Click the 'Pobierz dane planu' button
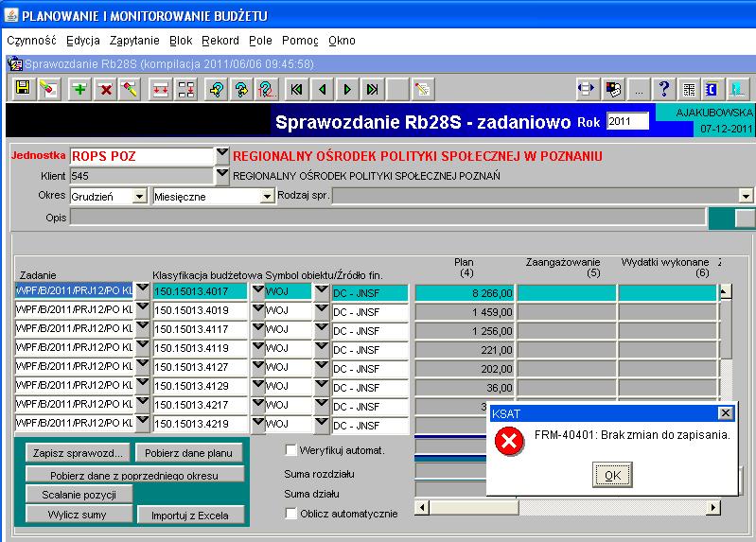 tap(188, 453)
